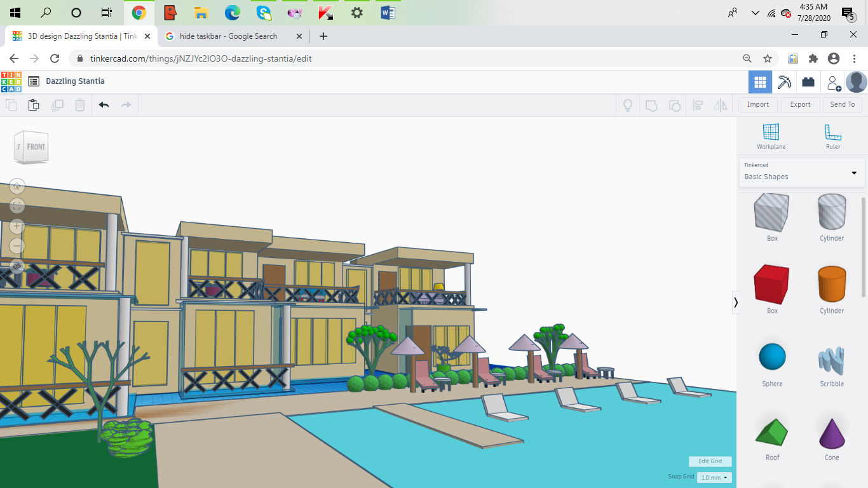Open the Chrome extensions puzzle icon
868x488 pixels.
click(x=813, y=58)
